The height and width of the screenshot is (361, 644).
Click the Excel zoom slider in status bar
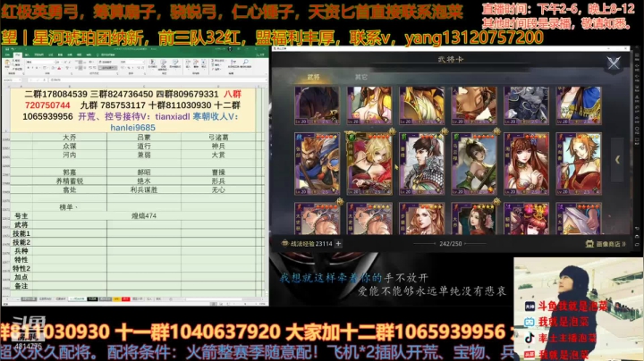245,304
